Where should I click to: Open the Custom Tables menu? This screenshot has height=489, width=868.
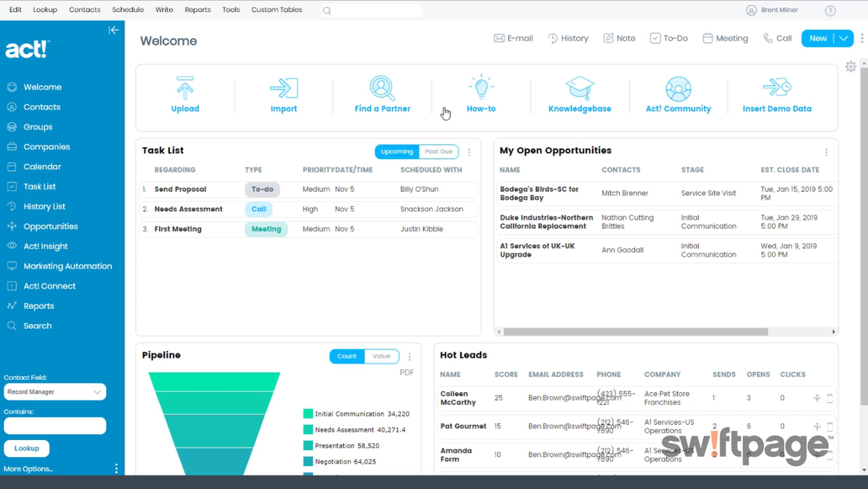277,10
